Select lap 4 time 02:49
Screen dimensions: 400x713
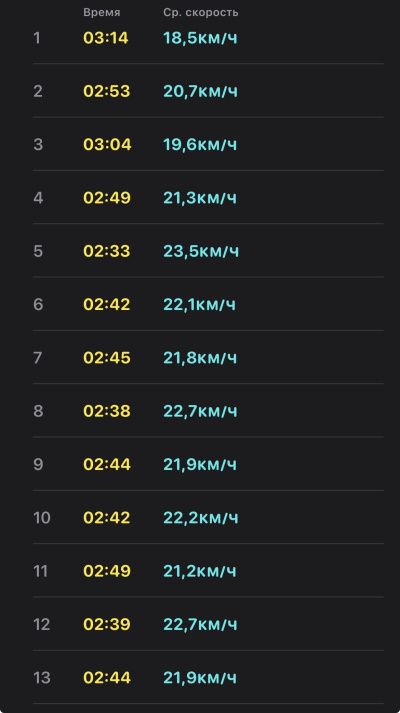point(107,198)
